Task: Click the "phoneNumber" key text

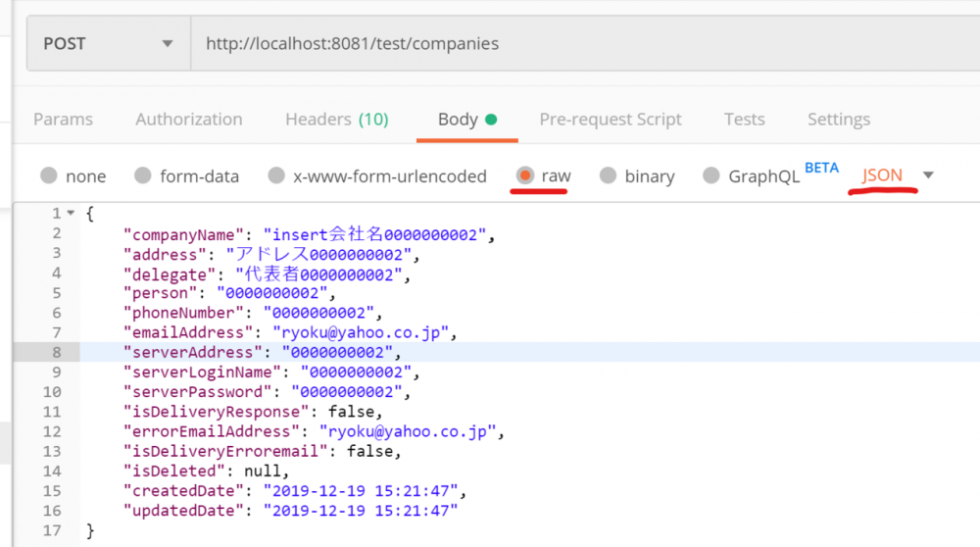Action: (x=183, y=313)
